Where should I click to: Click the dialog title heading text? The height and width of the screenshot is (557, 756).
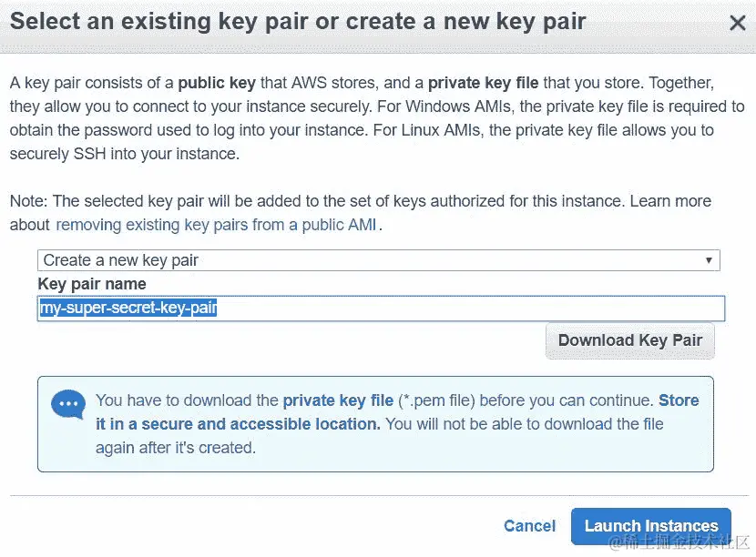click(297, 22)
